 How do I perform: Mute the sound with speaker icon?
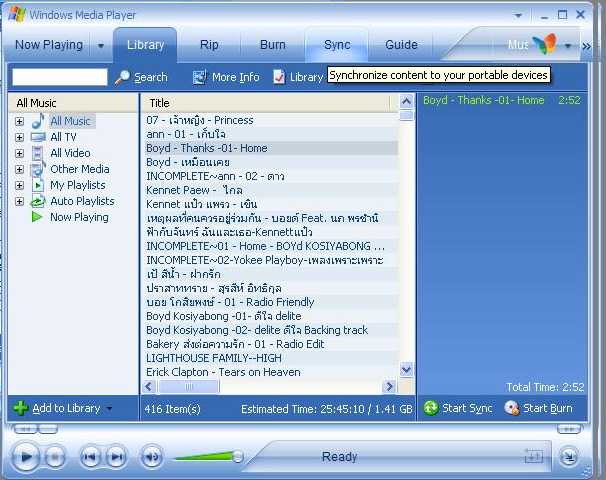(x=152, y=457)
